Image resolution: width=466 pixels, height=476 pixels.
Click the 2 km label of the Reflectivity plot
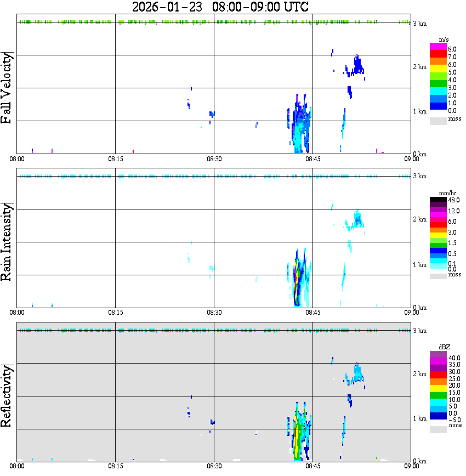420,373
